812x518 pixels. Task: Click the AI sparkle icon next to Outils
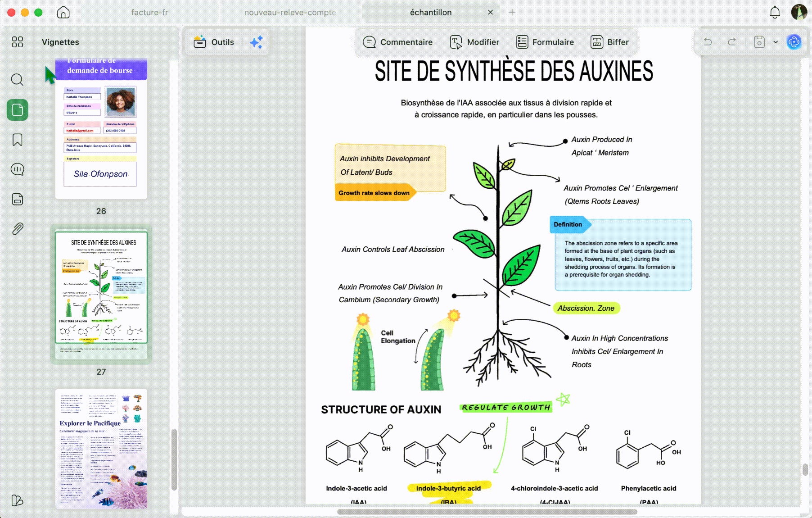coord(256,42)
